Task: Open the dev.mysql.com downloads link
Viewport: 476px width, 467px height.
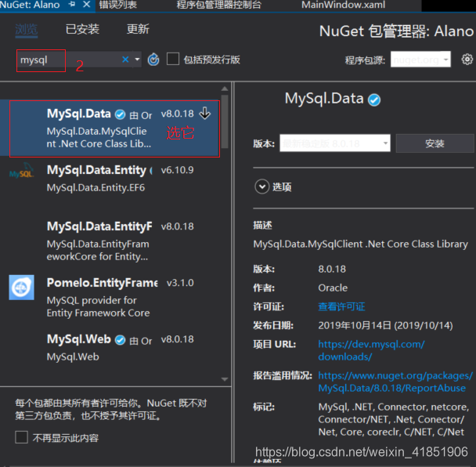Action: pyautogui.click(x=371, y=350)
